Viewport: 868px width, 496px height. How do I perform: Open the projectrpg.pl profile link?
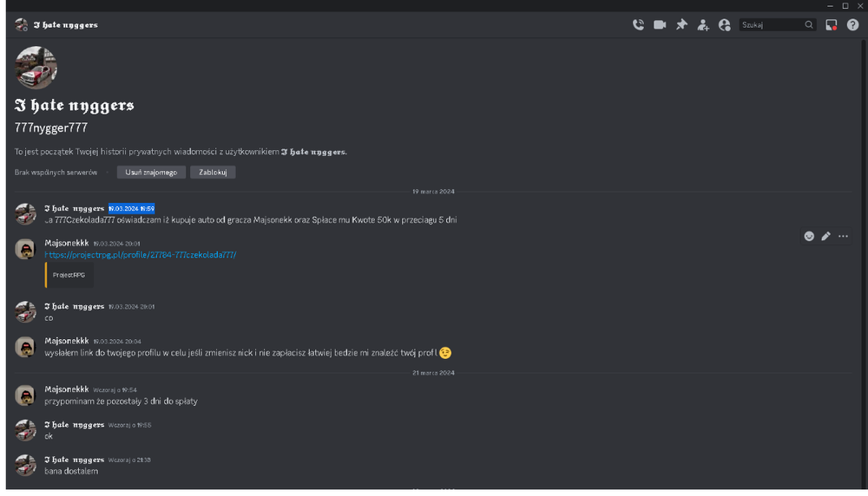pyautogui.click(x=141, y=255)
